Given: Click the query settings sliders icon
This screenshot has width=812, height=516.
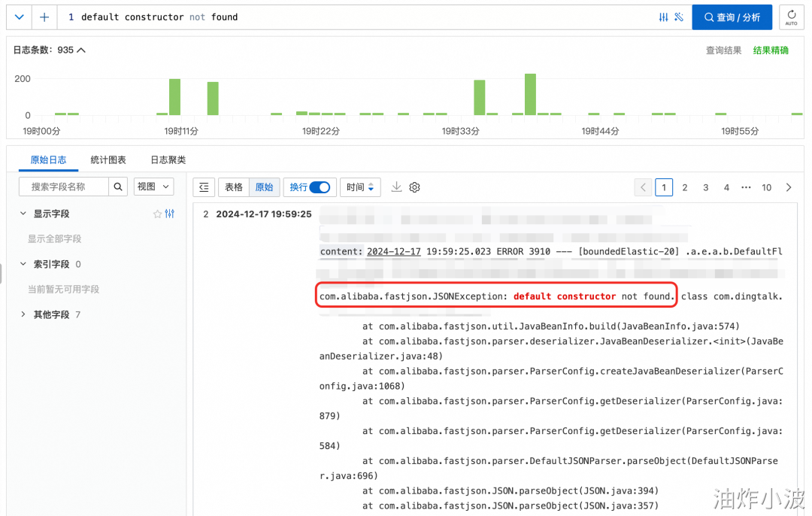Looking at the screenshot, I should pyautogui.click(x=663, y=17).
